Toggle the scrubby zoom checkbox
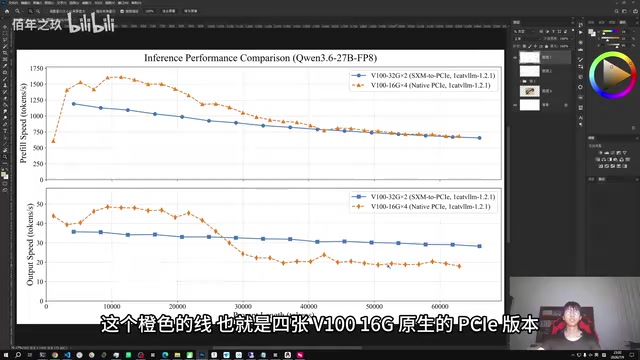Image resolution: width=640 pixels, height=360 pixels. [122, 11]
